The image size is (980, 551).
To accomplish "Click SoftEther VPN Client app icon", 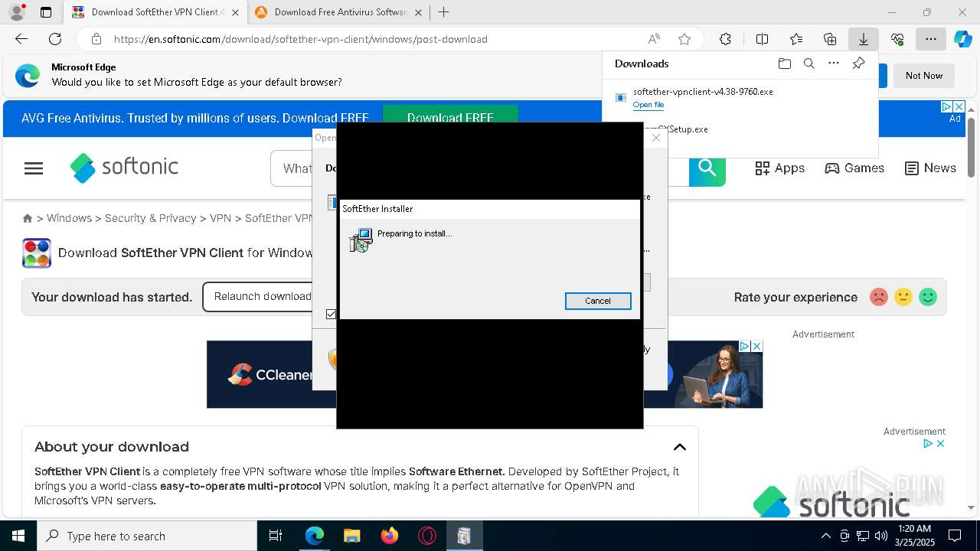I will (x=37, y=253).
